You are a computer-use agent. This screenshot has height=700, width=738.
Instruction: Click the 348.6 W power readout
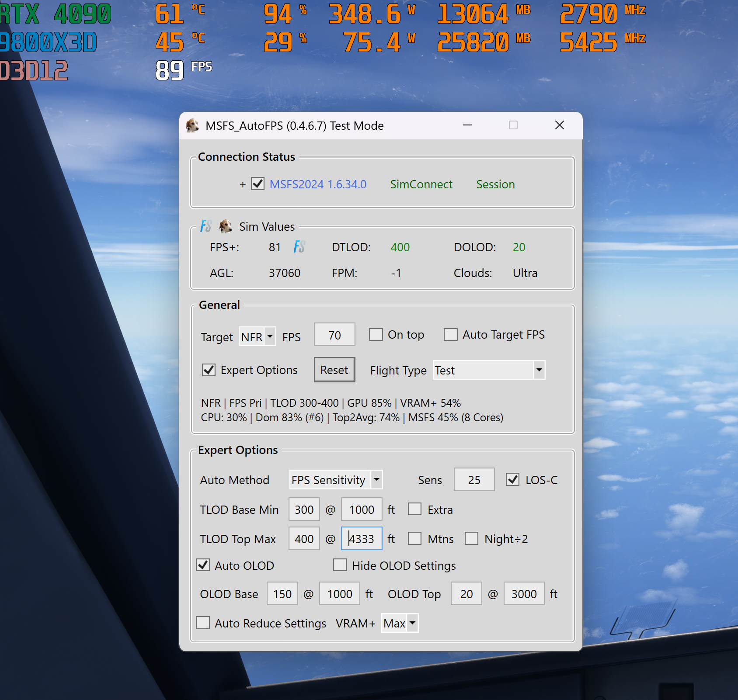click(x=372, y=14)
